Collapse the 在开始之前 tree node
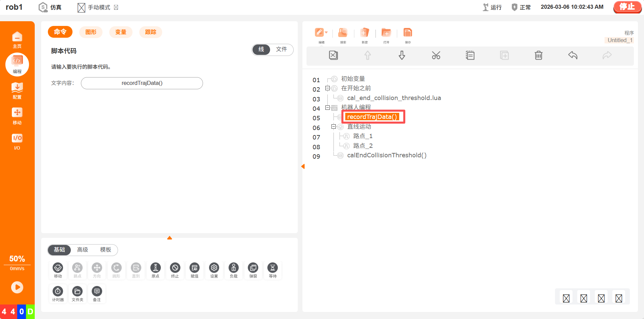Screen dimensions: 644x319 [x=327, y=88]
